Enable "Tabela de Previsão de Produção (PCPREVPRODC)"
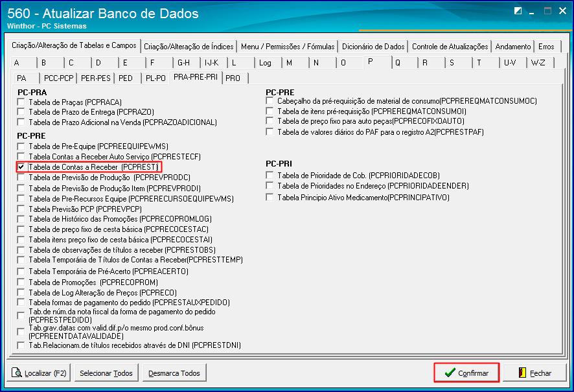The image size is (574, 392). 20,178
